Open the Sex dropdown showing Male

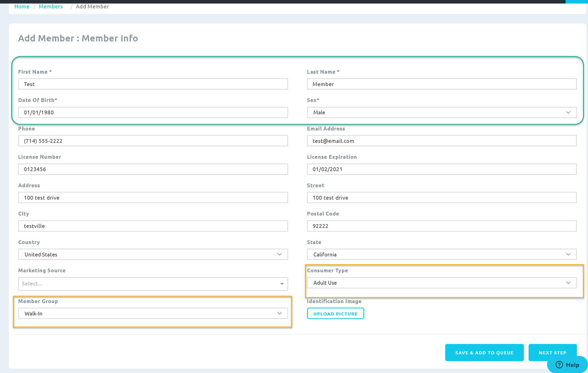point(441,112)
